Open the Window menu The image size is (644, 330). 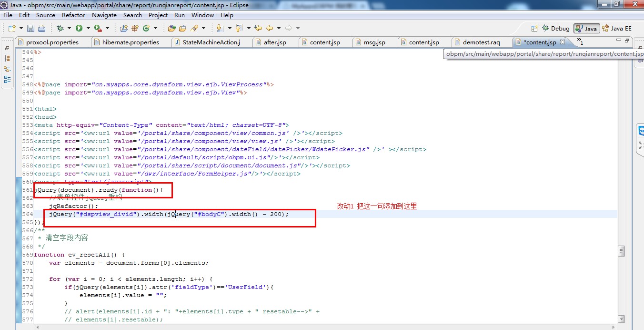pyautogui.click(x=203, y=15)
